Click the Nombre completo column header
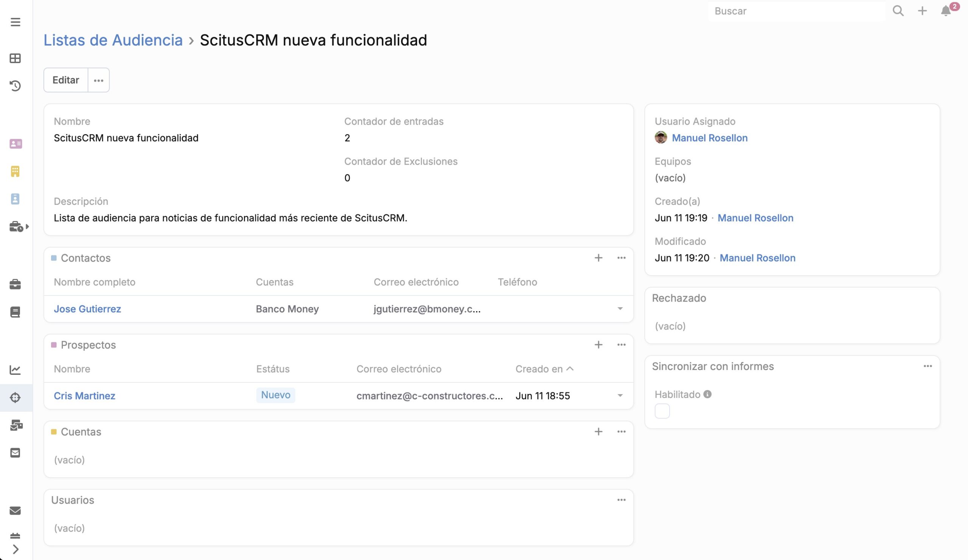The height and width of the screenshot is (560, 968). (x=95, y=282)
